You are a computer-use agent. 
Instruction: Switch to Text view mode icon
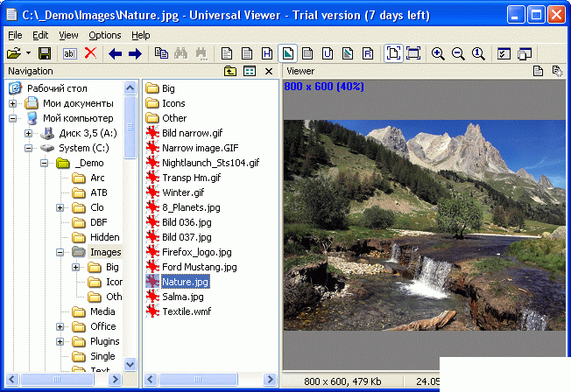pos(227,54)
